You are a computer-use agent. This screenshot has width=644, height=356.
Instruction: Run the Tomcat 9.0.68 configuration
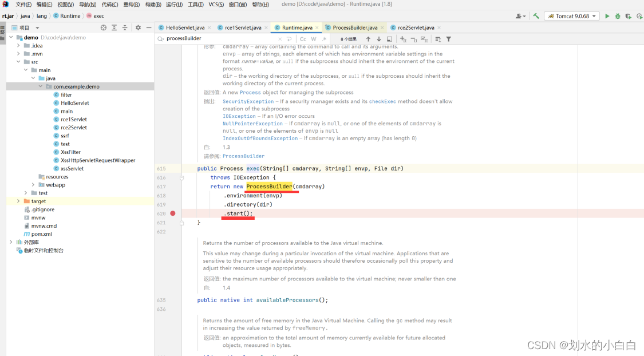click(x=607, y=16)
